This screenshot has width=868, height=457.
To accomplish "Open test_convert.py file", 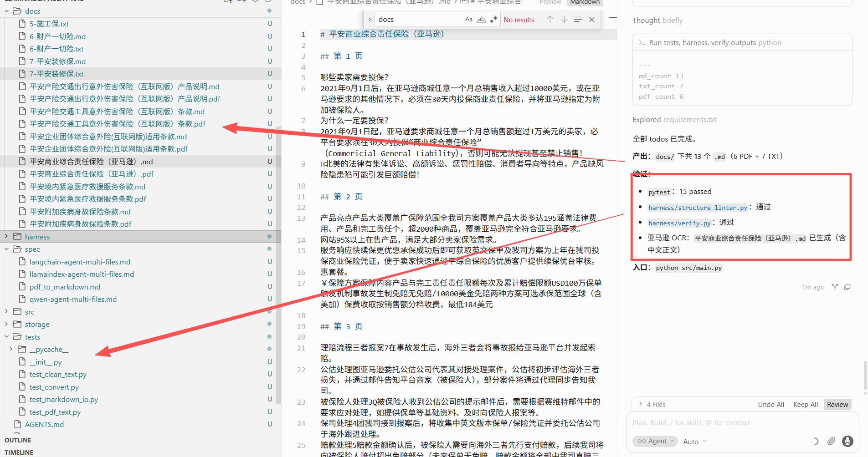I will (x=54, y=387).
